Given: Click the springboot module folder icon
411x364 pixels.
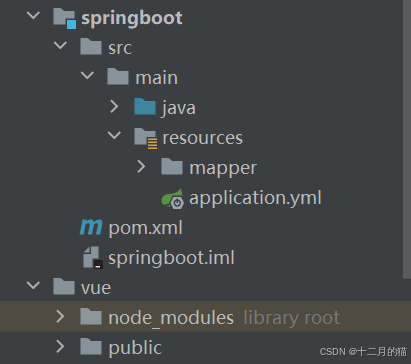Looking at the screenshot, I should 65,18.
